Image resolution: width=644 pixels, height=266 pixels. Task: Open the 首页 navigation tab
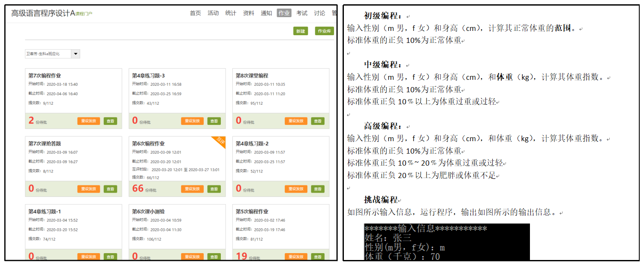point(195,13)
